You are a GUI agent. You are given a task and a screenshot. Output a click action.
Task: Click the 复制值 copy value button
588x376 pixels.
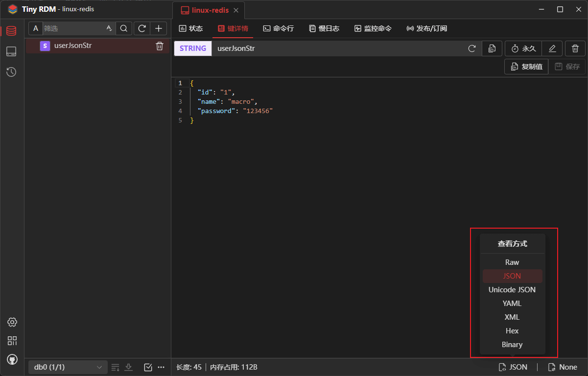coord(526,67)
